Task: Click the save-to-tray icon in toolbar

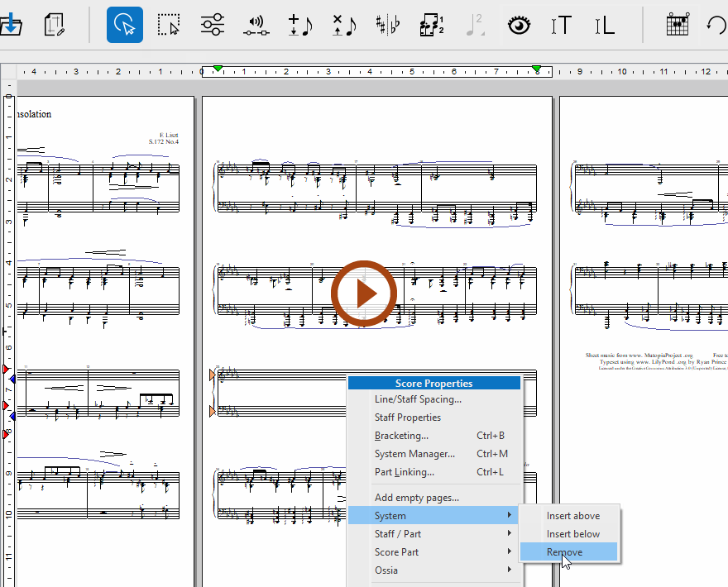Action: click(x=10, y=25)
